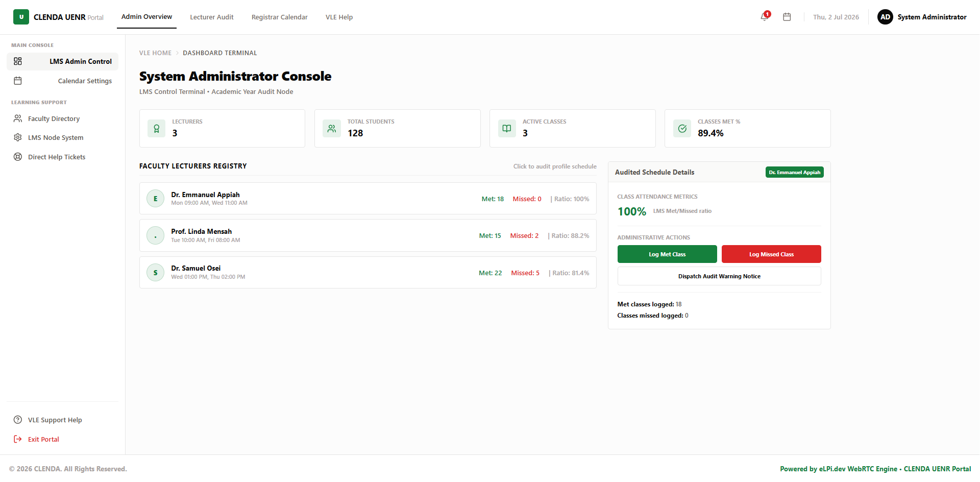
Task: Select the Dr. Emmanuel Appiah registry row
Action: (368, 199)
